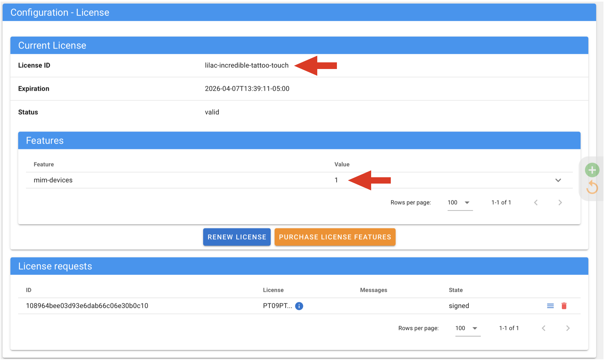Click the PURCHASE LICENSE FEATURES button
This screenshot has width=606, height=364.
(335, 237)
